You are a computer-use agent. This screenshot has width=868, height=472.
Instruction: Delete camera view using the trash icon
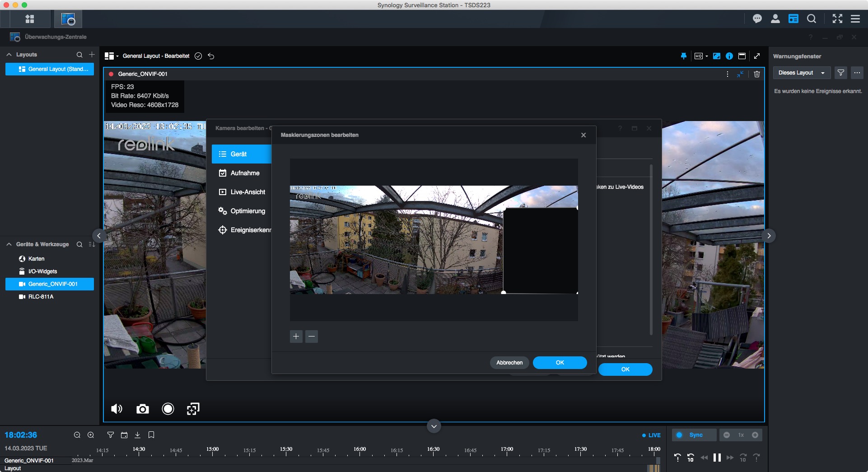757,74
